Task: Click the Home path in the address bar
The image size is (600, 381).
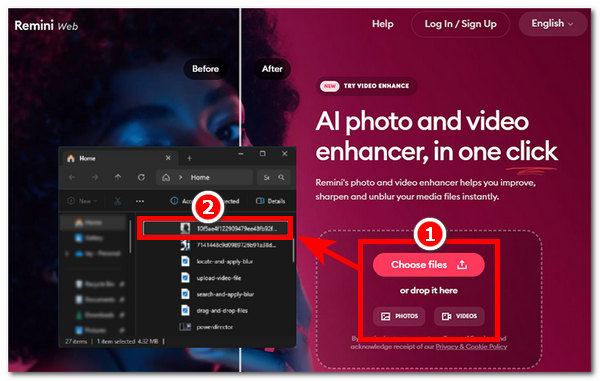Action: click(x=200, y=177)
